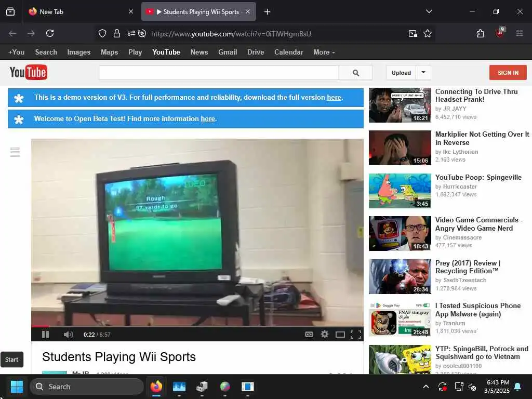Open Gmail in the Google bar
The height and width of the screenshot is (399, 532).
coord(228,52)
